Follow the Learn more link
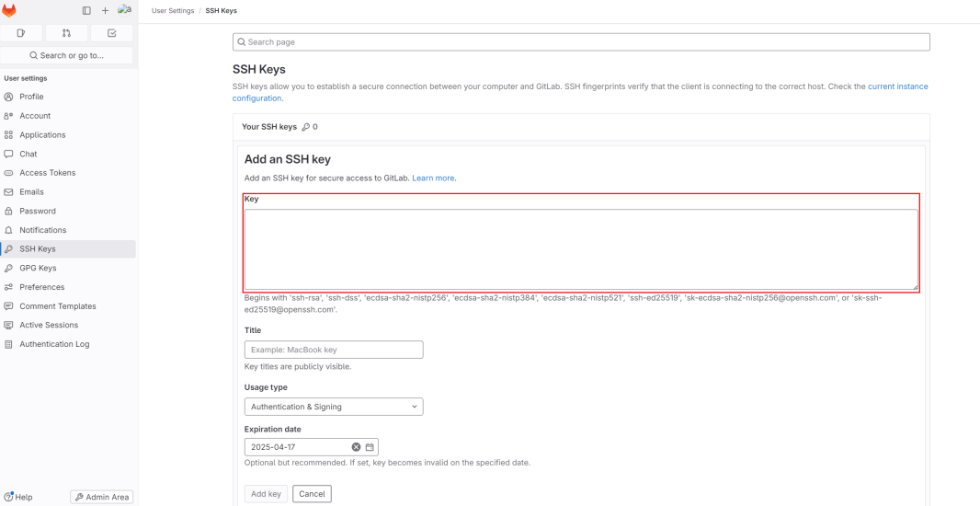Image resolution: width=980 pixels, height=506 pixels. [x=433, y=178]
